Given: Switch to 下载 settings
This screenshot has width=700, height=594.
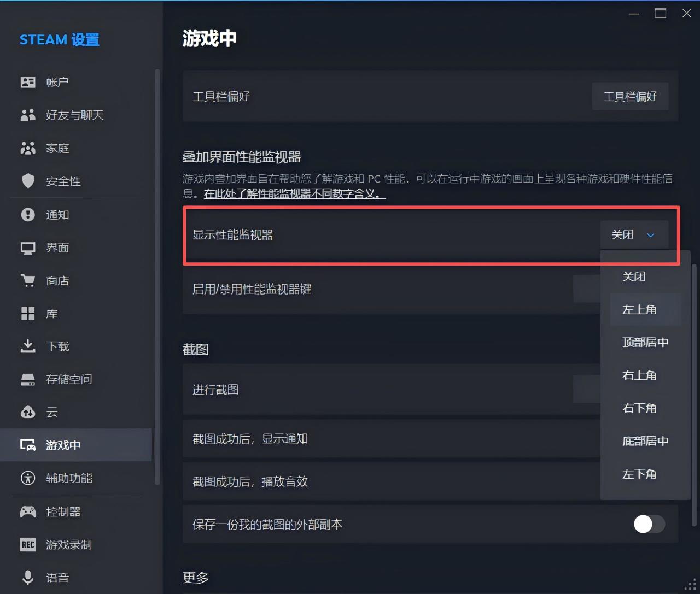Looking at the screenshot, I should point(77,346).
